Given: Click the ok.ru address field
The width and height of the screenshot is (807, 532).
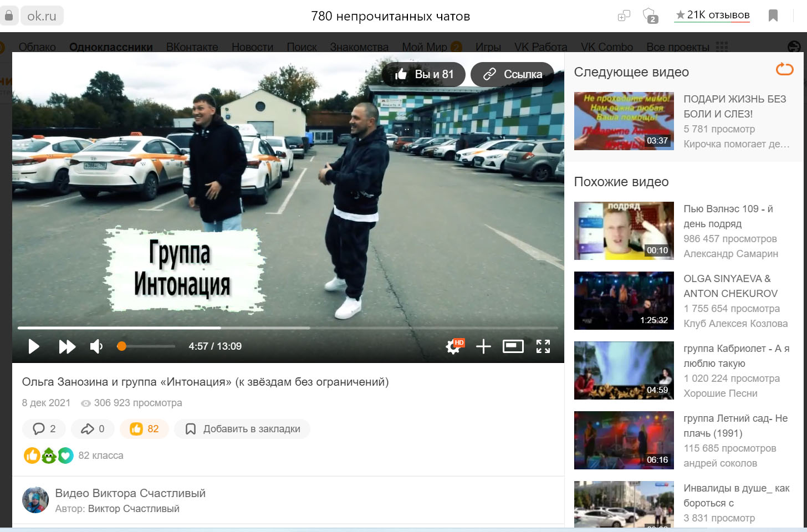Looking at the screenshot, I should coord(42,16).
